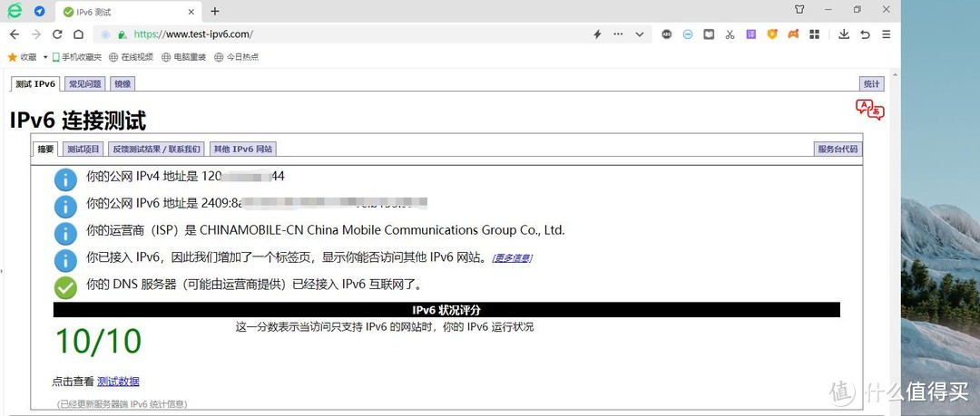Open the 反馈测试结果 / 联系我们 tab
Screen dimensions: 980x416
[156, 149]
